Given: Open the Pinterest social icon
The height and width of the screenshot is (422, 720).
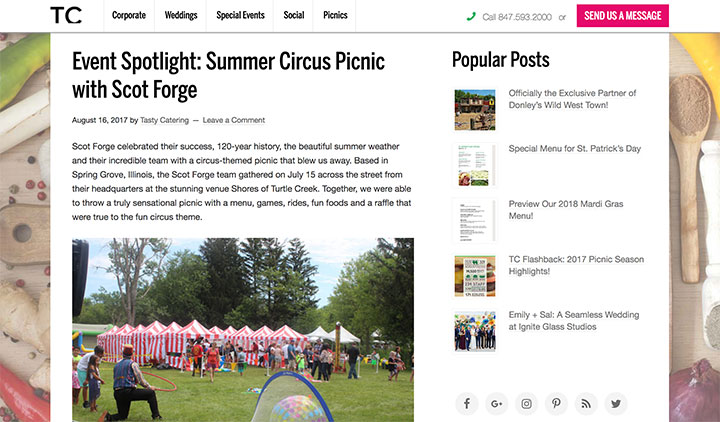Looking at the screenshot, I should pos(556,404).
